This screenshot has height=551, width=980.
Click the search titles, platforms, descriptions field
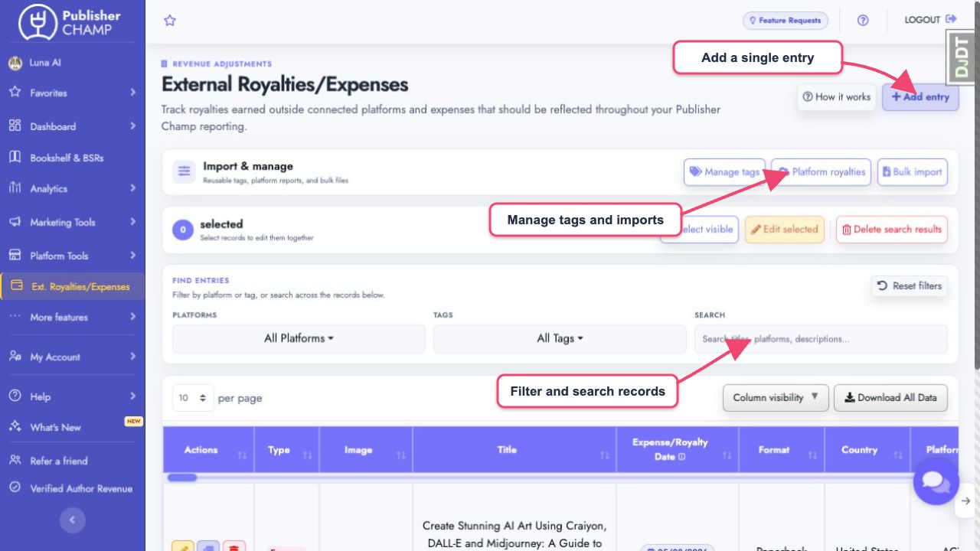coord(821,339)
